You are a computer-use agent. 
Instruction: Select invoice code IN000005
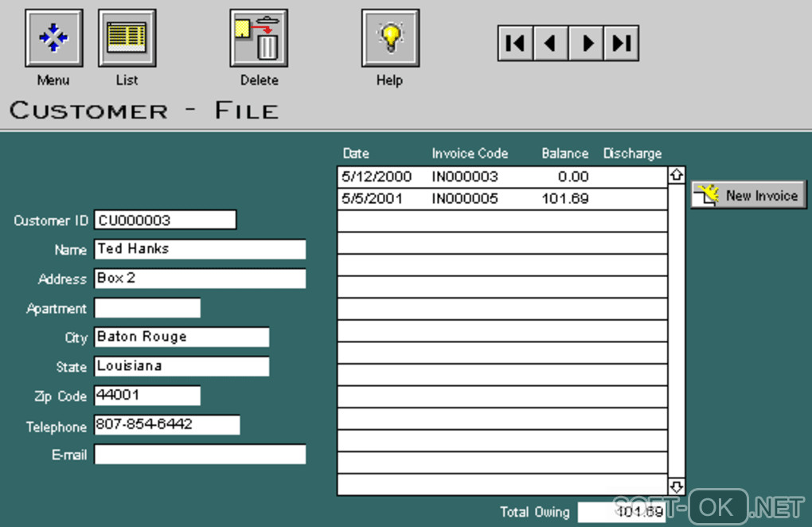coord(465,199)
